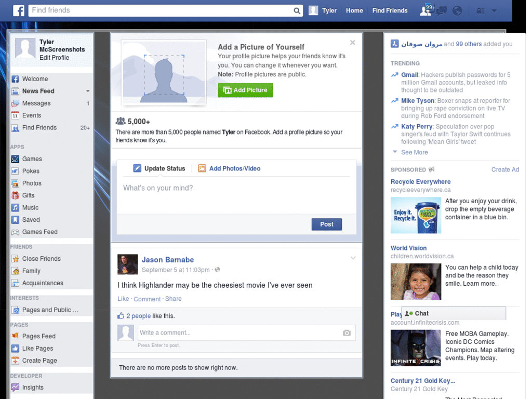Open the Acquaintances list icon
Viewport: 532px width, 399px height.
click(15, 283)
